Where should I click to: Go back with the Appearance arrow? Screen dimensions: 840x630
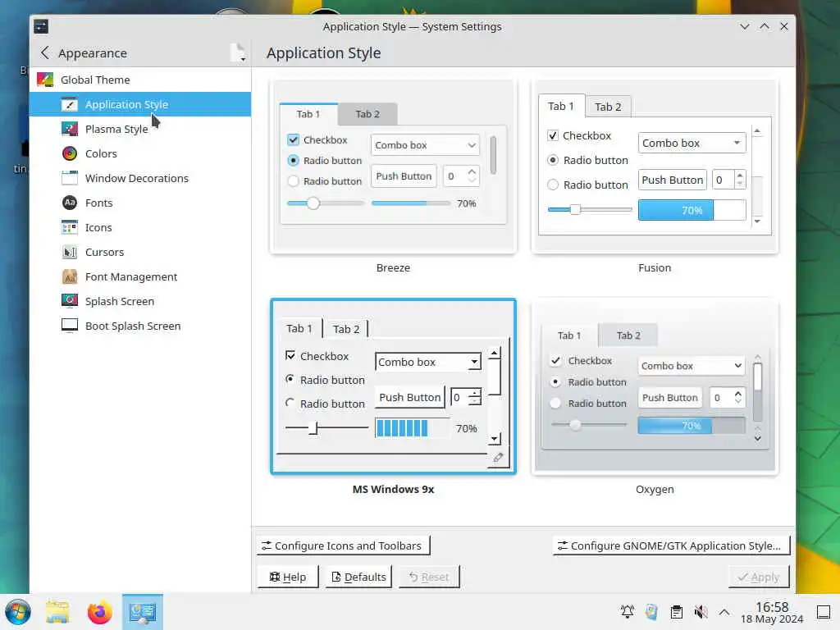44,52
